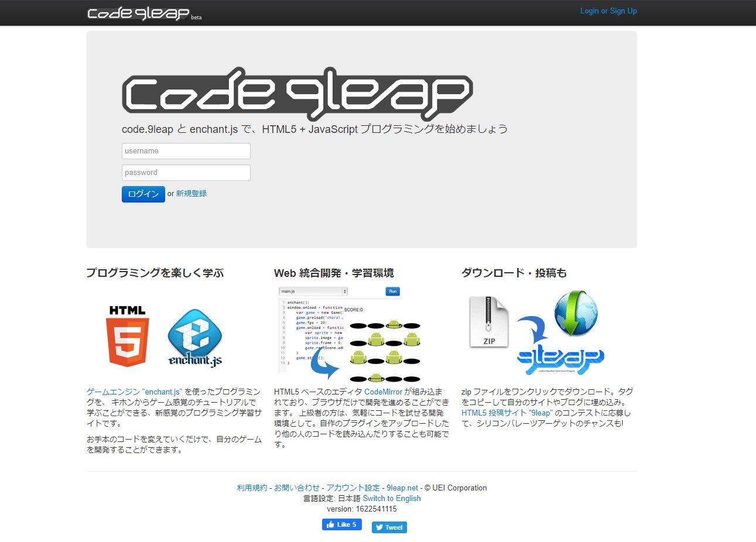Click the Facebook Like button
756x542 pixels.
342,524
